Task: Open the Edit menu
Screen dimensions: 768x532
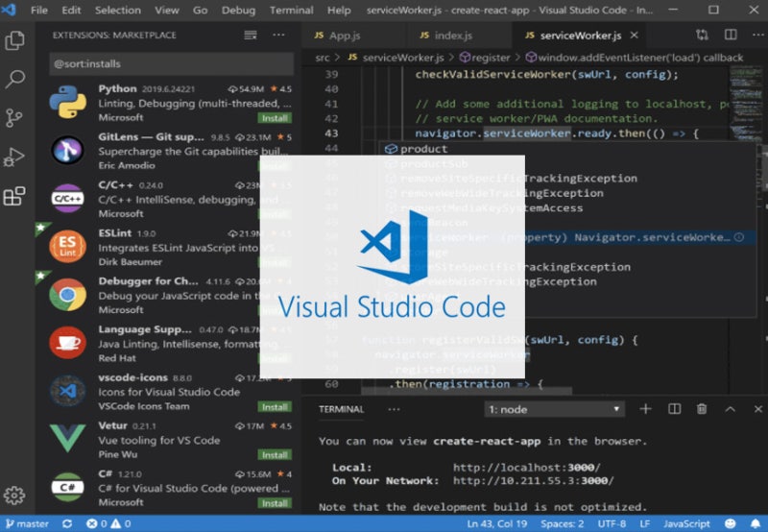Action: (x=71, y=10)
